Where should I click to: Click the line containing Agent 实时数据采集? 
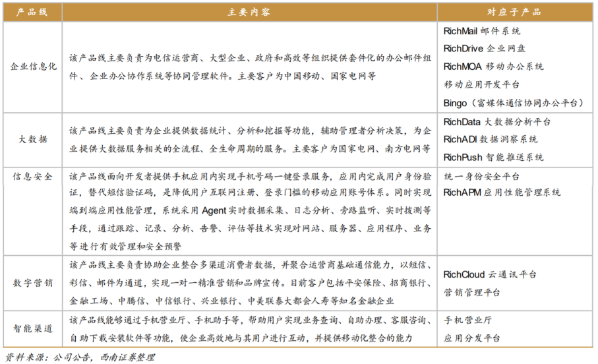click(250, 210)
